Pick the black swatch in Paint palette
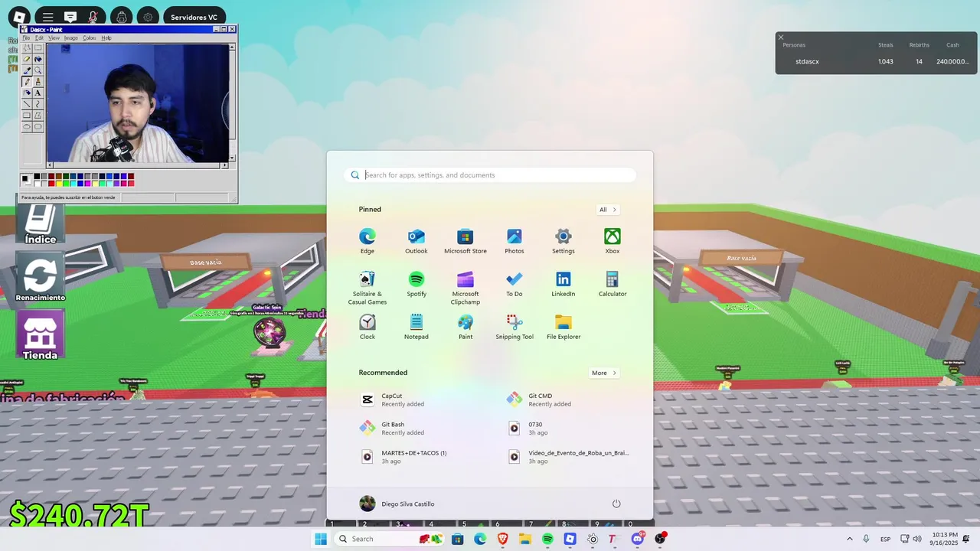The width and height of the screenshot is (980, 551). click(37, 177)
